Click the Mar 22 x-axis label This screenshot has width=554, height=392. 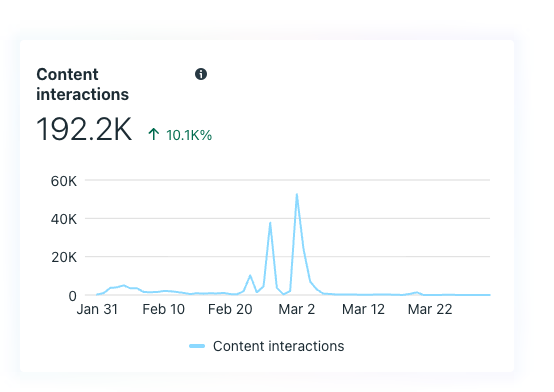tap(430, 309)
